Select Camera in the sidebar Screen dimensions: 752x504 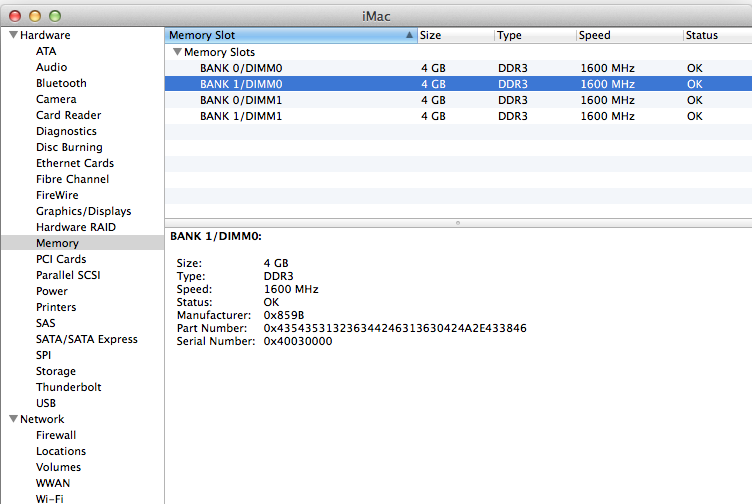[x=56, y=99]
